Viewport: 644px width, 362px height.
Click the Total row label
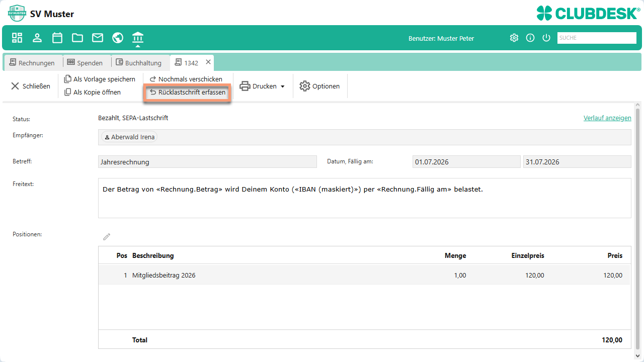140,340
